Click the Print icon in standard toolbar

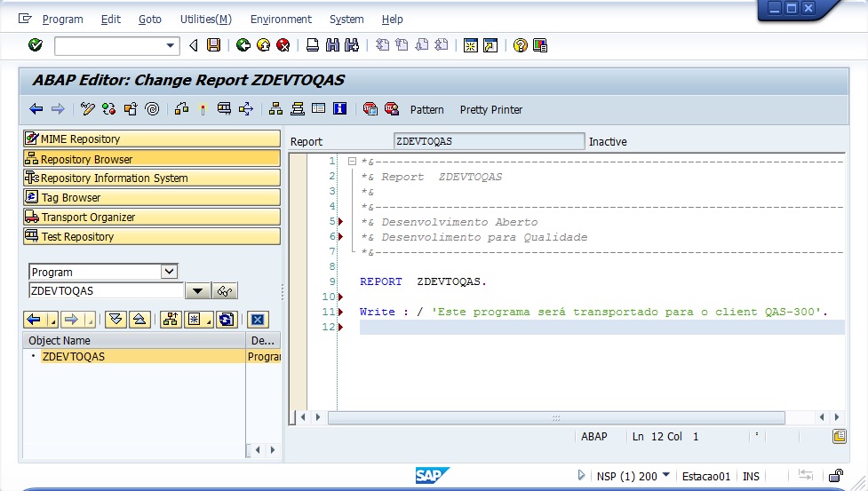pos(313,45)
